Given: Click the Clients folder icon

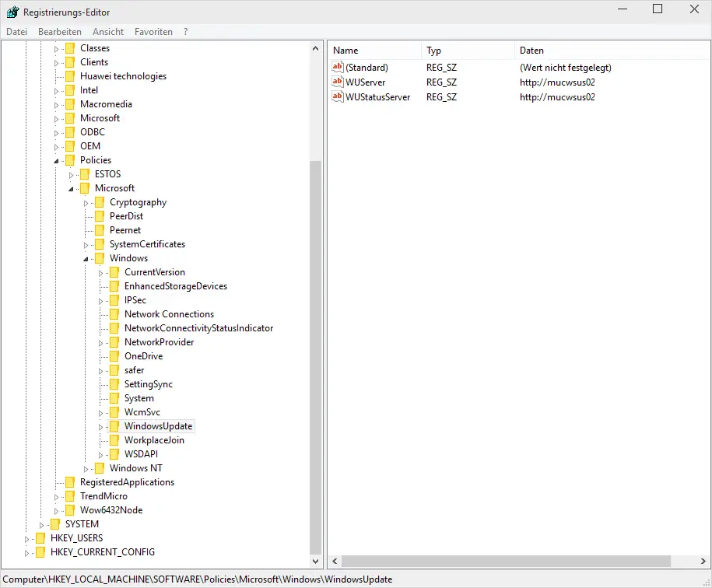Looking at the screenshot, I should (x=70, y=62).
